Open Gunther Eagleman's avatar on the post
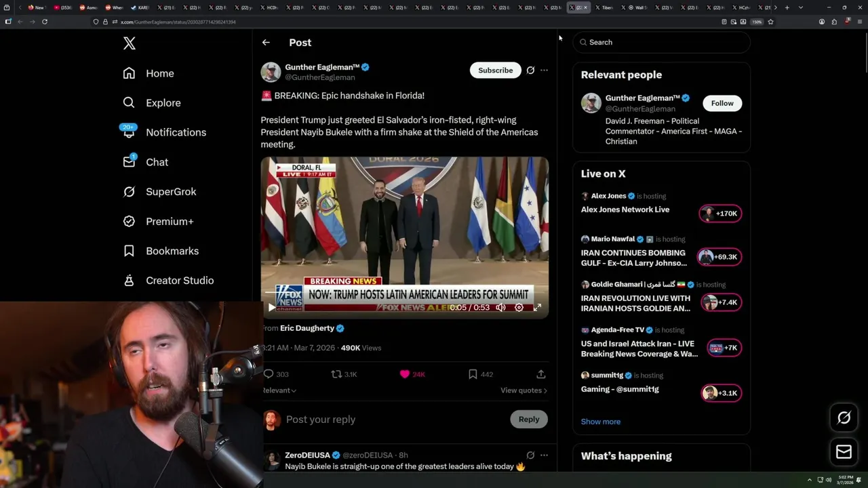Image resolution: width=868 pixels, height=488 pixels. point(271,72)
